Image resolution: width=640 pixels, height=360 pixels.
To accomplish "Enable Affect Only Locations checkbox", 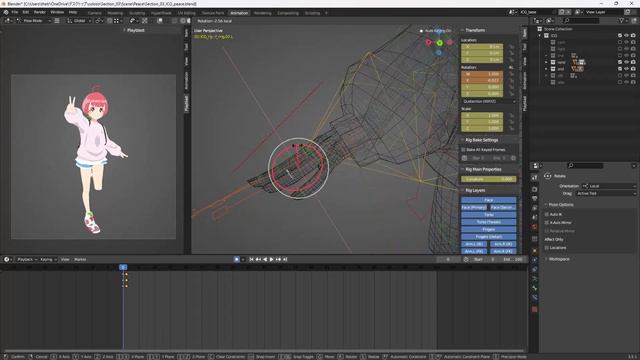I will [547, 248].
